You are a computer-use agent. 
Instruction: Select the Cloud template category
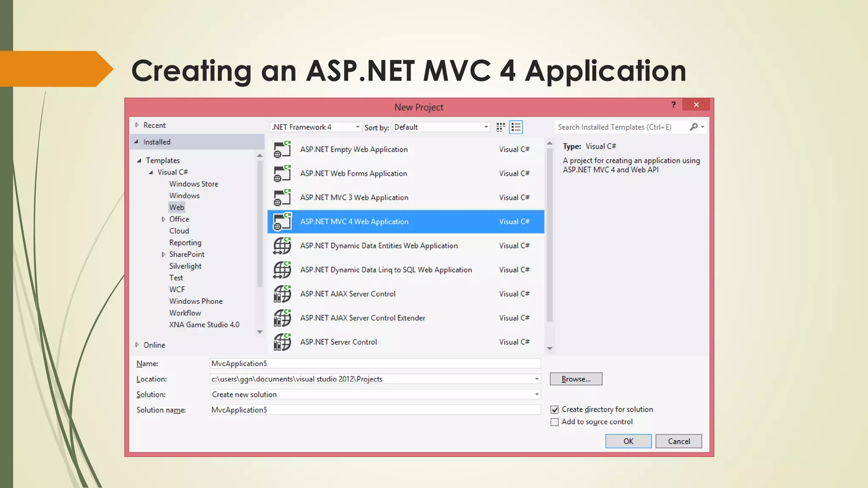point(179,231)
